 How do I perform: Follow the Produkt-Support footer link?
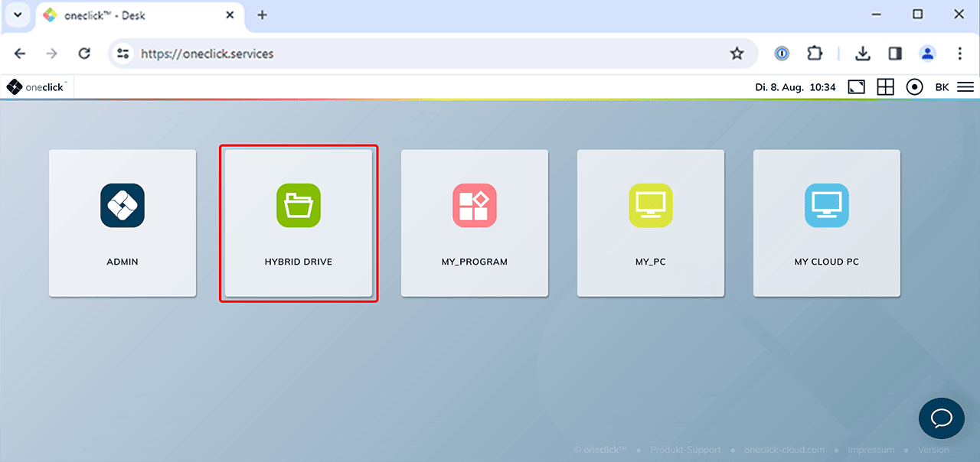tap(685, 450)
